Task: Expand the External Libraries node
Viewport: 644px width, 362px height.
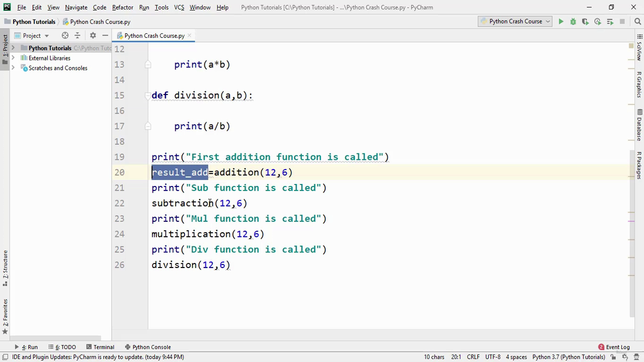Action: pyautogui.click(x=13, y=58)
